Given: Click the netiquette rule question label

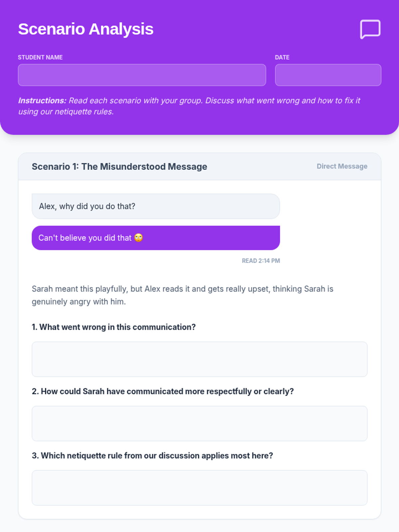Looking at the screenshot, I should click(x=152, y=456).
